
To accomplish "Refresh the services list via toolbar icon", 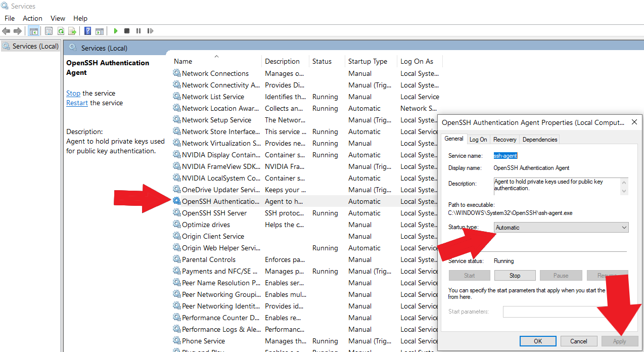I will (61, 31).
